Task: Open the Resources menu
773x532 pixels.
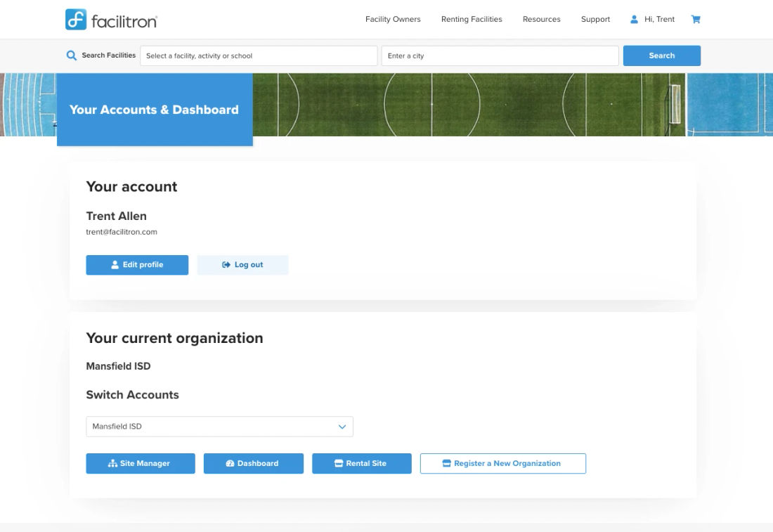Action: 541,19
